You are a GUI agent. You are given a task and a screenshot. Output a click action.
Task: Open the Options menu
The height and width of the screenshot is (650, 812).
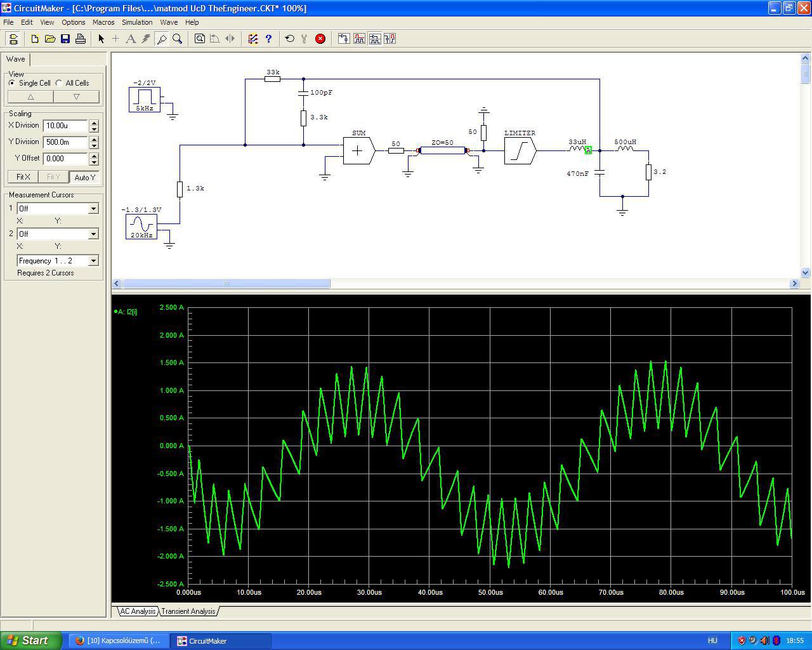pyautogui.click(x=74, y=22)
